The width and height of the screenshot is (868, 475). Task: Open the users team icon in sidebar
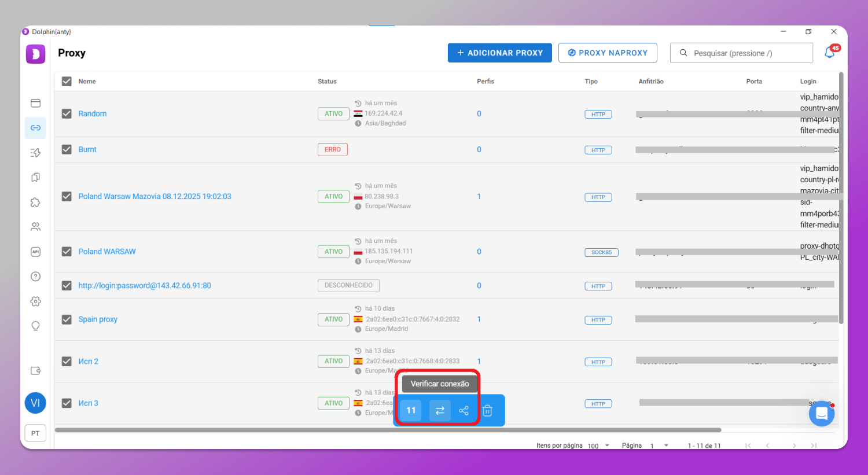coord(35,227)
